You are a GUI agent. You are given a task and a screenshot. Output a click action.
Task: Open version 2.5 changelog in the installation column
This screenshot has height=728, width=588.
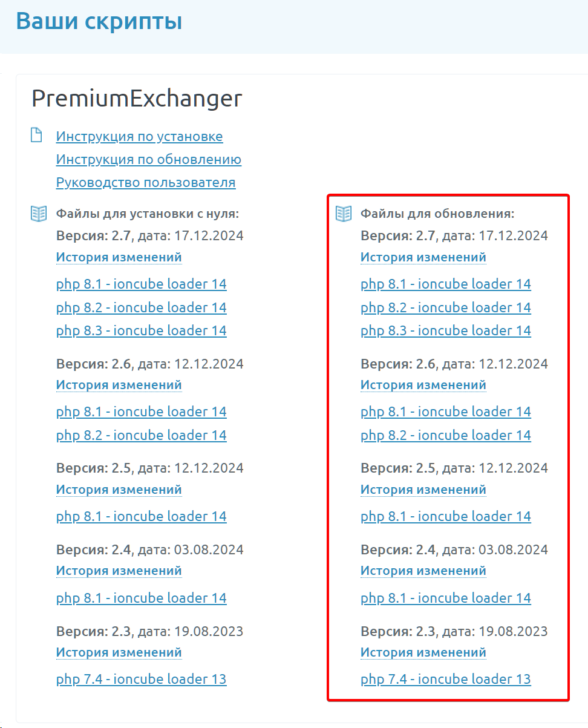[x=119, y=490]
